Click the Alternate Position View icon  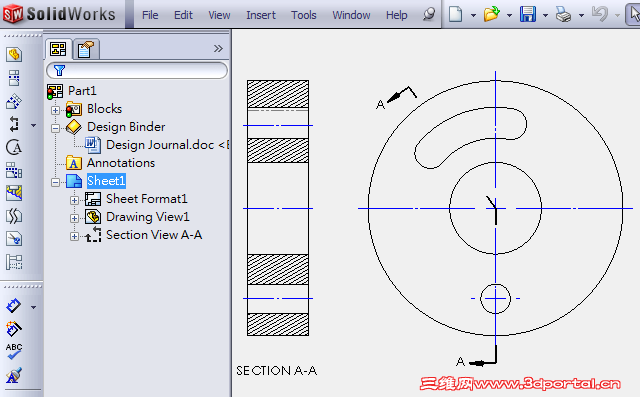(14, 262)
